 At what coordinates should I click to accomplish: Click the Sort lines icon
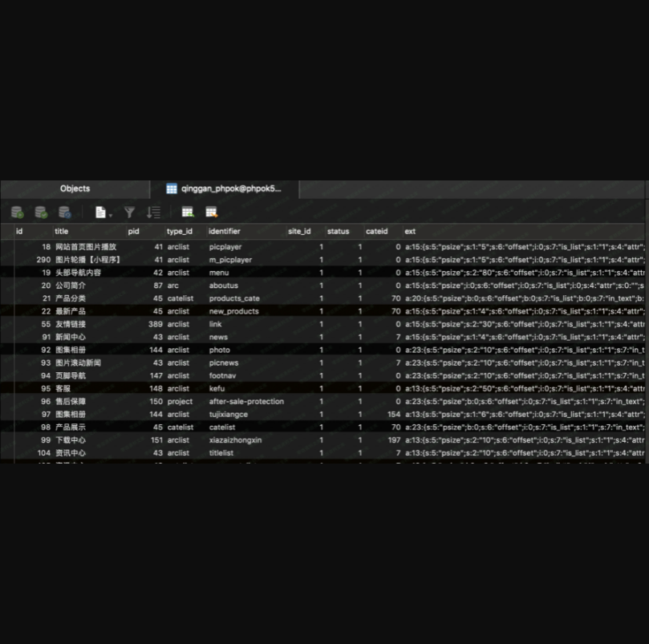[153, 213]
